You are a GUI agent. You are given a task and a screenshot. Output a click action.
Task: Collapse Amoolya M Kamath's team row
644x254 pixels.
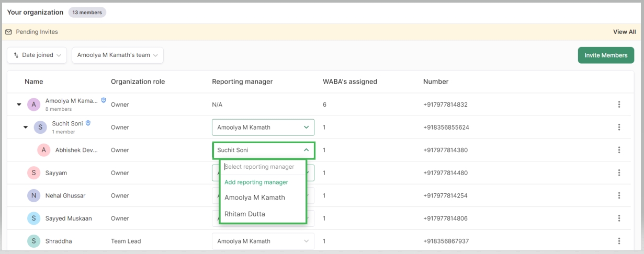pos(19,105)
